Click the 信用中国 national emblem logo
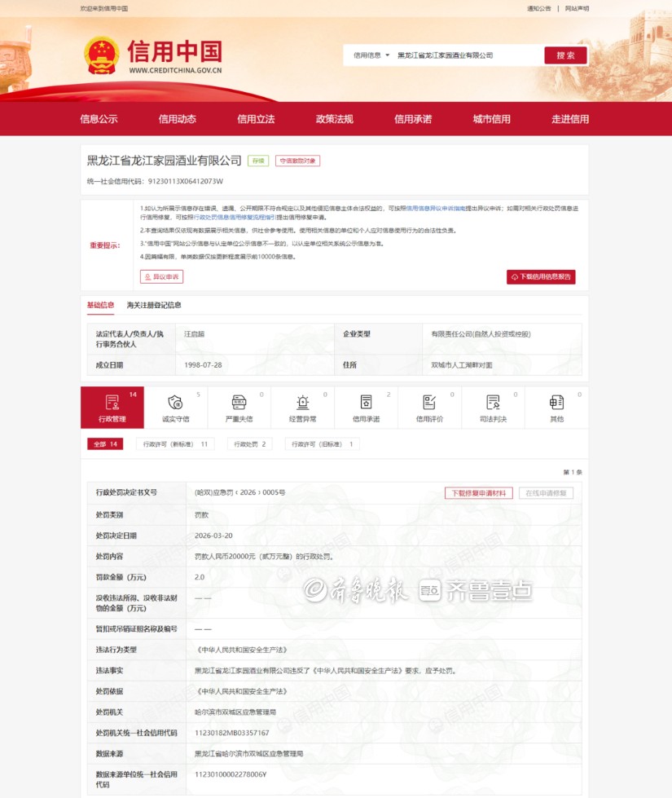Image resolution: width=672 pixels, height=798 pixels. (102, 55)
